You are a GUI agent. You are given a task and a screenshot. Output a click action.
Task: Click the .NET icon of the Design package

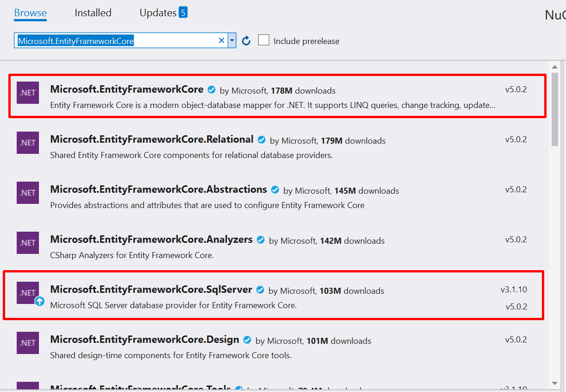click(27, 343)
